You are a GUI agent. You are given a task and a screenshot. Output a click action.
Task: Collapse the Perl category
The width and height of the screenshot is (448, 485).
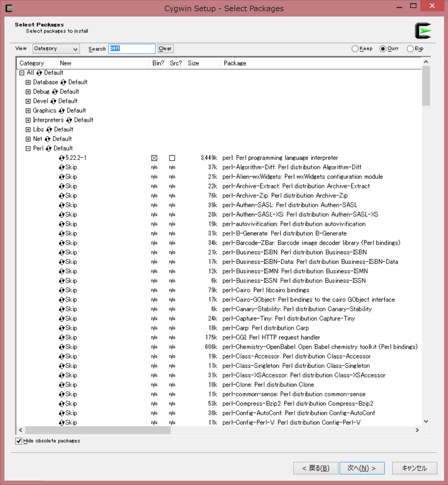pyautogui.click(x=28, y=148)
